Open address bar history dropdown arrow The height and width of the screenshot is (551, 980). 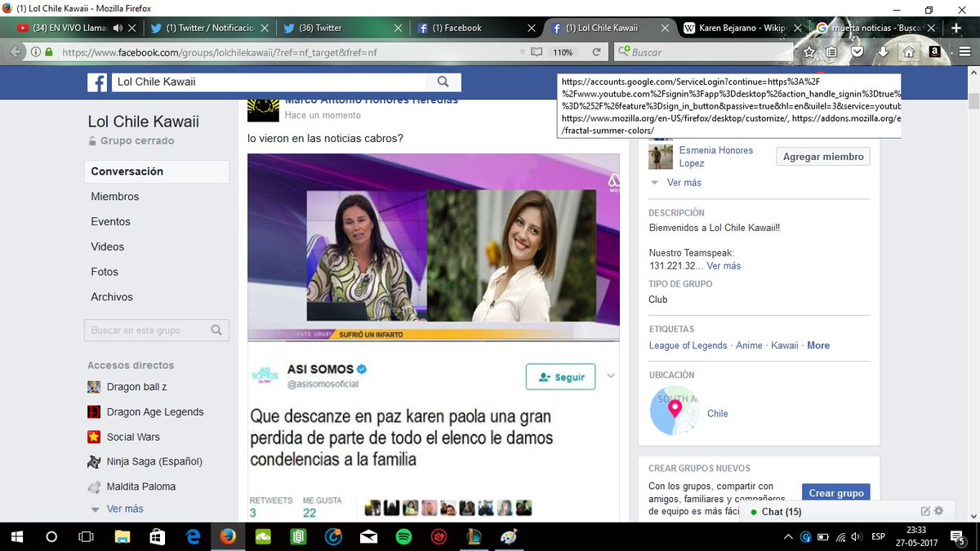click(522, 52)
